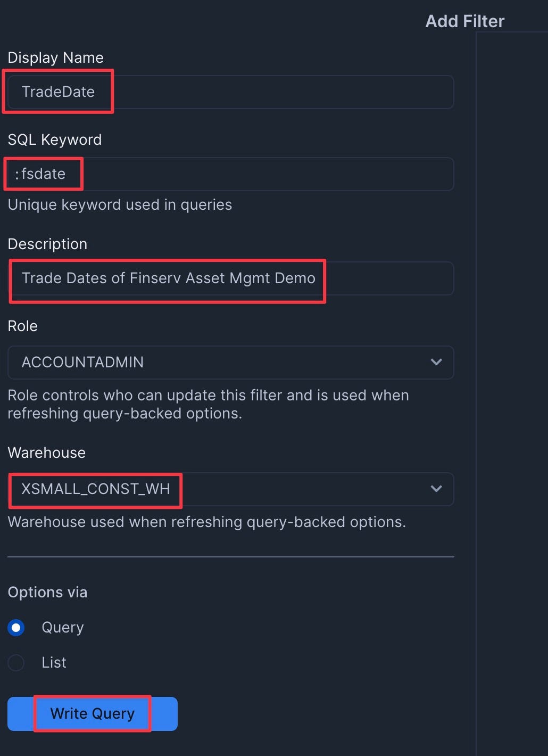The image size is (548, 756).
Task: Click the Role label text
Action: (x=22, y=326)
